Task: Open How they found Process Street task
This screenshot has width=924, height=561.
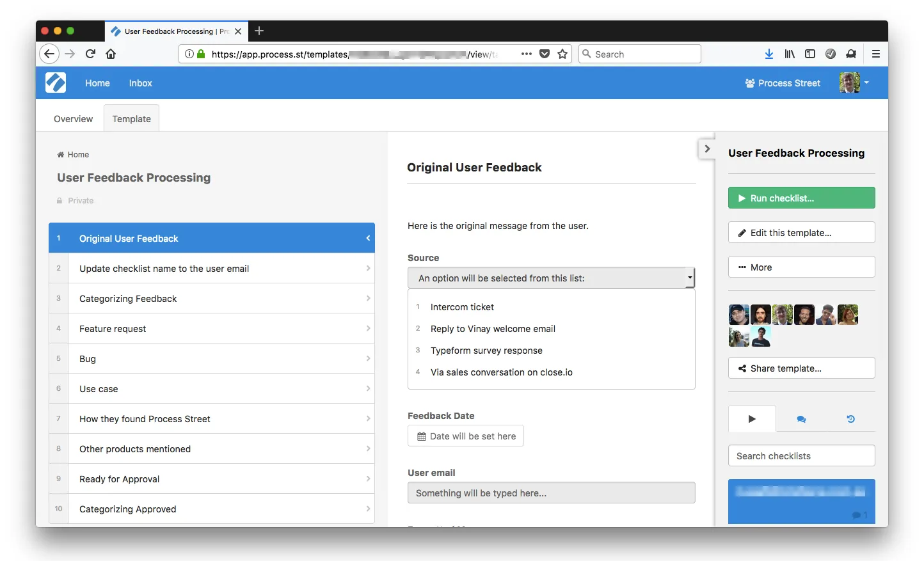Action: pyautogui.click(x=212, y=419)
